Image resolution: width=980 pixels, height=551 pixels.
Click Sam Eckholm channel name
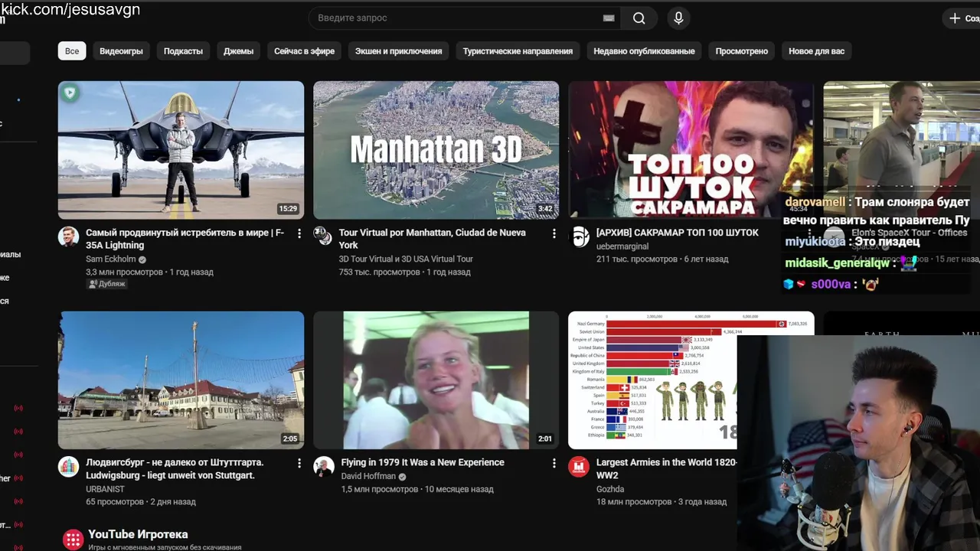110,259
